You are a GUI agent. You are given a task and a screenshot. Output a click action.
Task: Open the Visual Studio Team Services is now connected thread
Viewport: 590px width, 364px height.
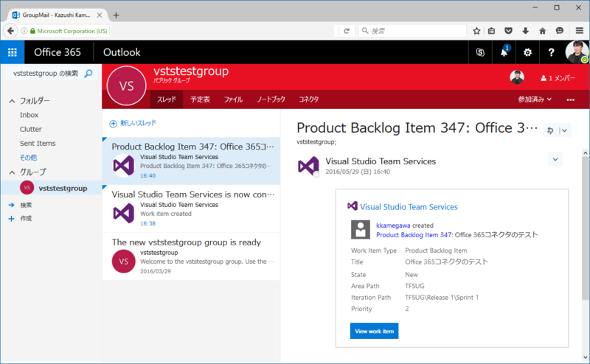[x=191, y=209]
